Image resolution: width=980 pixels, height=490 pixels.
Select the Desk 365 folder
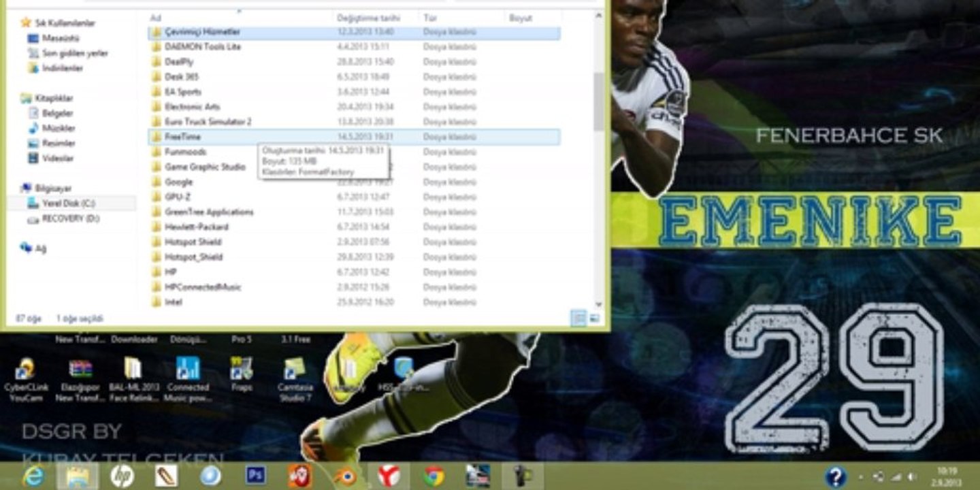coord(354,77)
